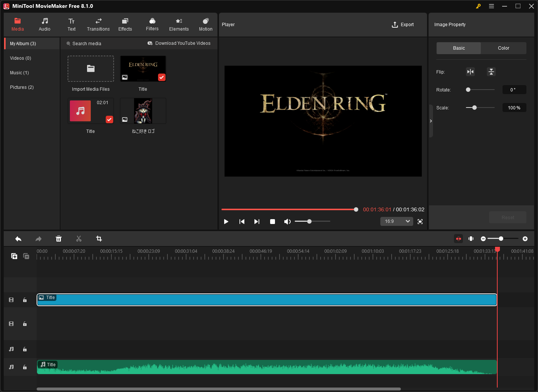Toggle timeline auto snap
The width and height of the screenshot is (538, 392).
pos(458,239)
